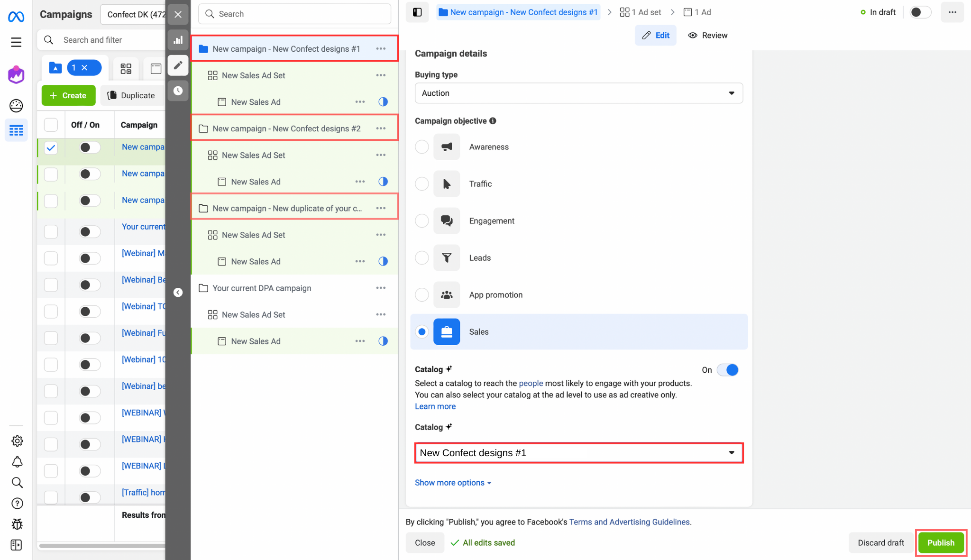
Task: Click the horizontal scrollbar under campaigns table
Action: [102, 546]
